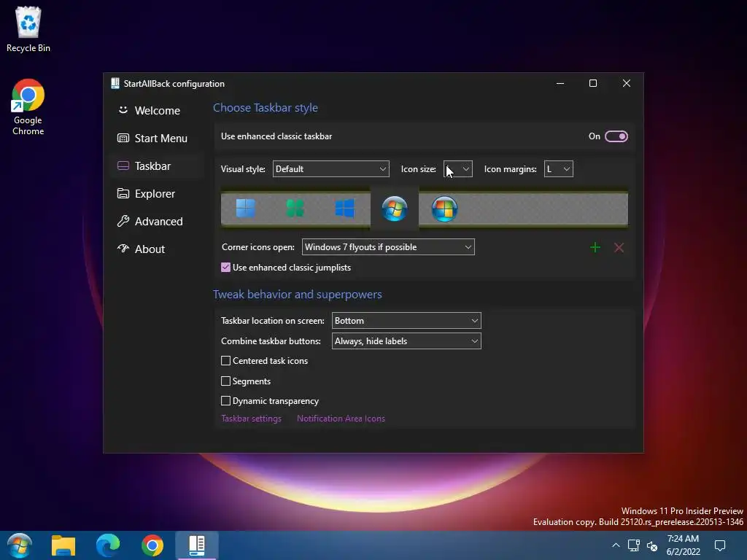Viewport: 747px width, 560px height.
Task: Choose the Vista-style colorful orb icon
Action: pos(444,209)
